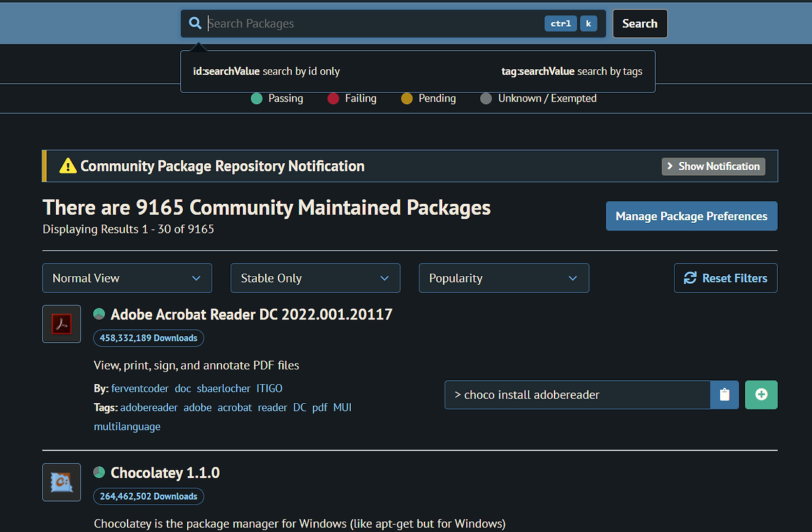
Task: Open the Popularity sort dropdown
Action: 504,278
